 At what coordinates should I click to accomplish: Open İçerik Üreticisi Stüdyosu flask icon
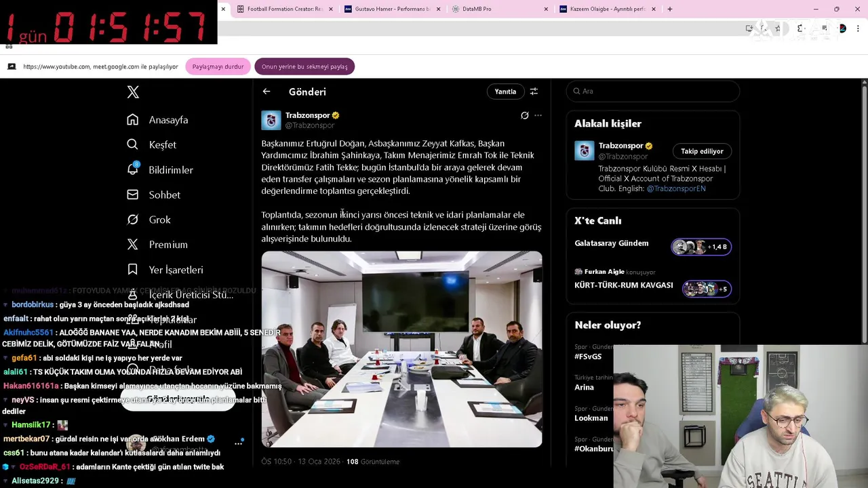pyautogui.click(x=133, y=295)
